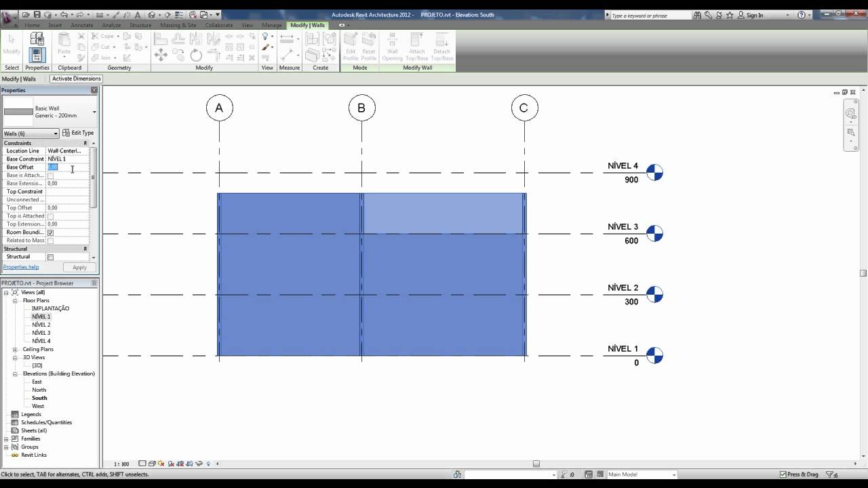Viewport: 868px width, 488px height.
Task: Click the Edit Type button
Action: coord(79,133)
